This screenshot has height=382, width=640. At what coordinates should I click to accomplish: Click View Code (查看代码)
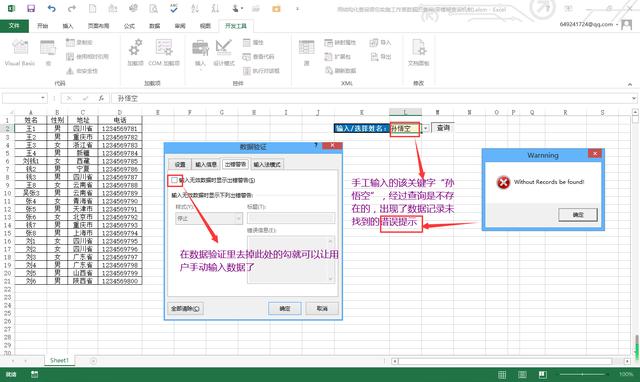[x=258, y=56]
